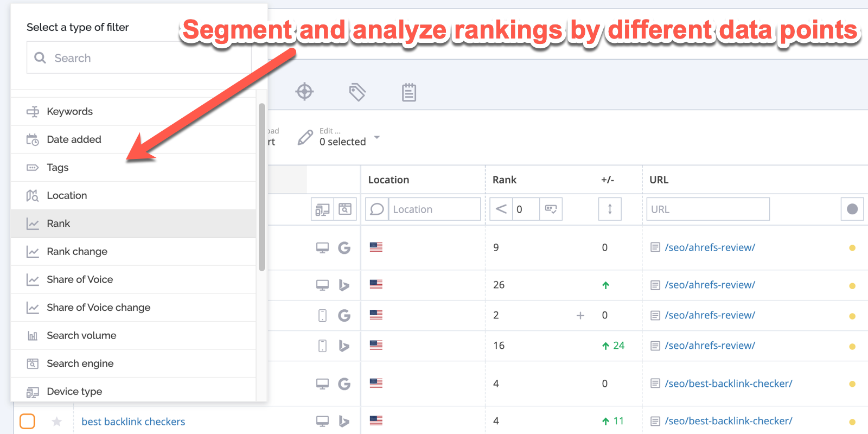Image resolution: width=868 pixels, height=434 pixels.
Task: Click plus icon in the rank 2 row
Action: (x=580, y=316)
